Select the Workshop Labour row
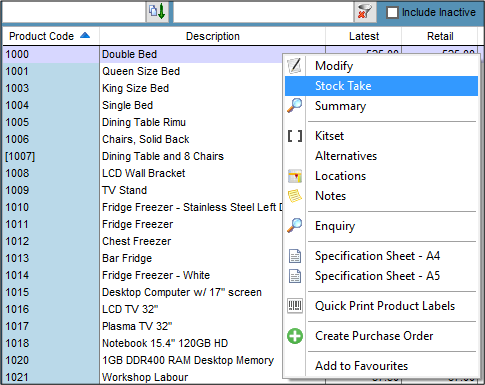The image size is (485, 385). (142, 377)
